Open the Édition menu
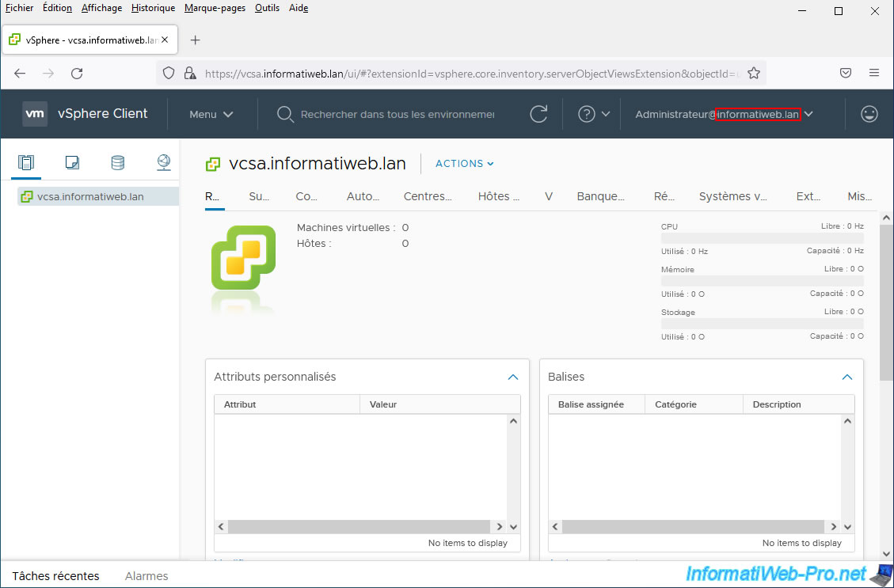 58,8
